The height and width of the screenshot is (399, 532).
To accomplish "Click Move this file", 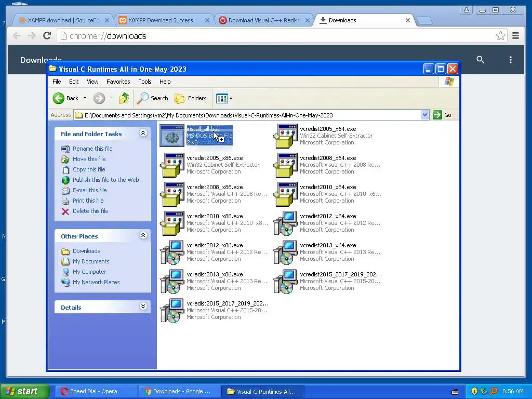I will coord(89,159).
